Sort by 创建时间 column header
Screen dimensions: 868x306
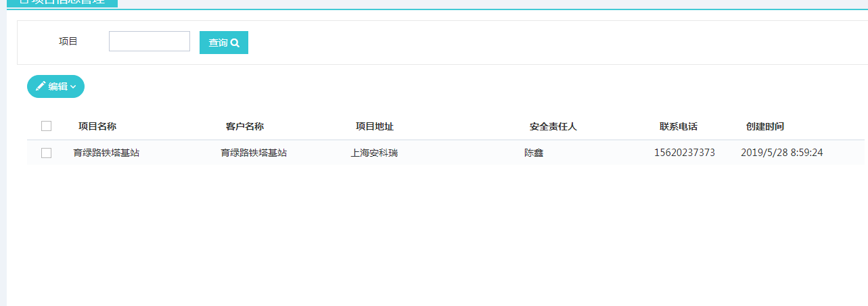pos(765,126)
